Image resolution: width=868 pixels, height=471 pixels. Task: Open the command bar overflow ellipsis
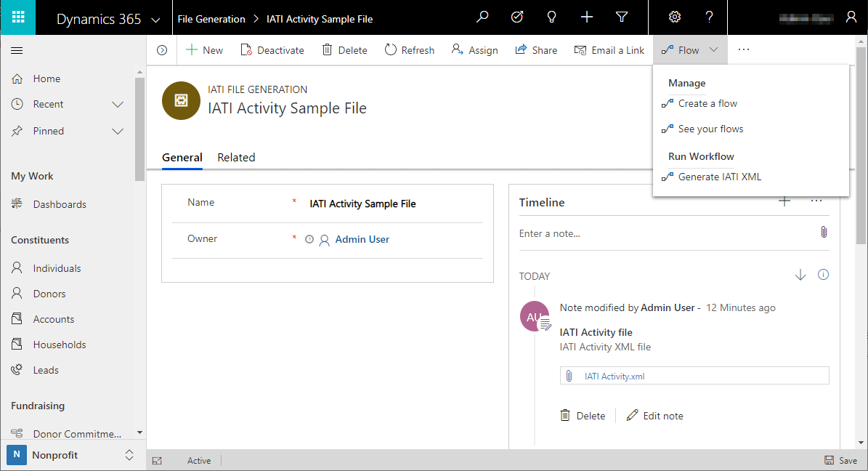point(744,50)
